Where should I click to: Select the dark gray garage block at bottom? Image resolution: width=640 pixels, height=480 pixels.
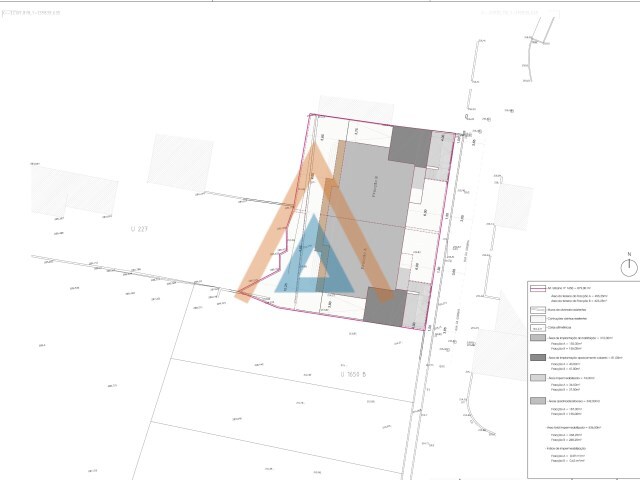[385, 307]
